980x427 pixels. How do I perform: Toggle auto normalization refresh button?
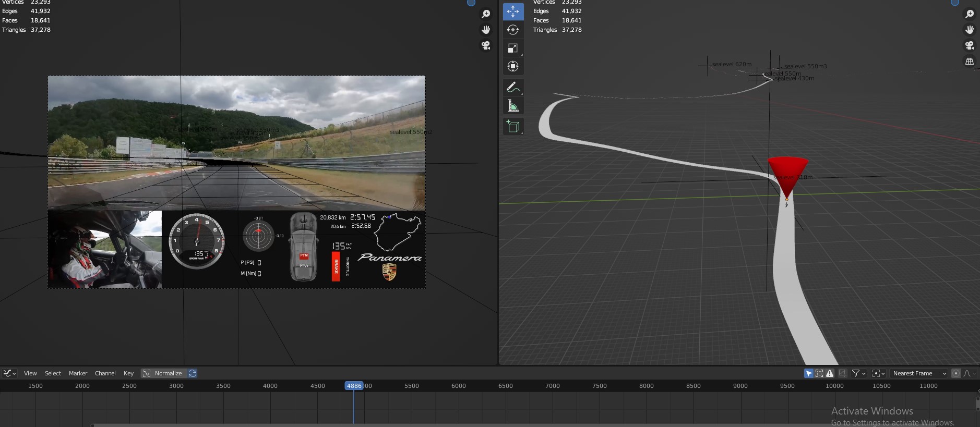coord(193,373)
